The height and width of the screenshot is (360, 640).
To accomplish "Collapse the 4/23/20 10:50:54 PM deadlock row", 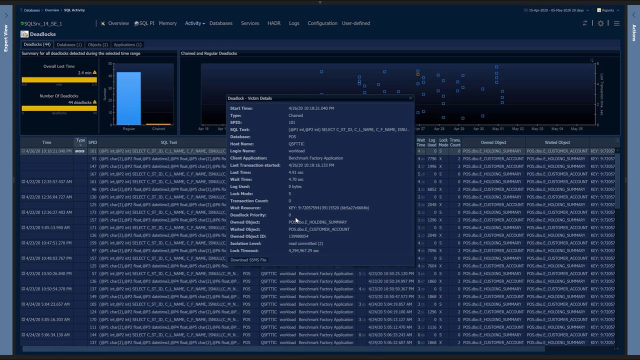I will tap(23, 289).
